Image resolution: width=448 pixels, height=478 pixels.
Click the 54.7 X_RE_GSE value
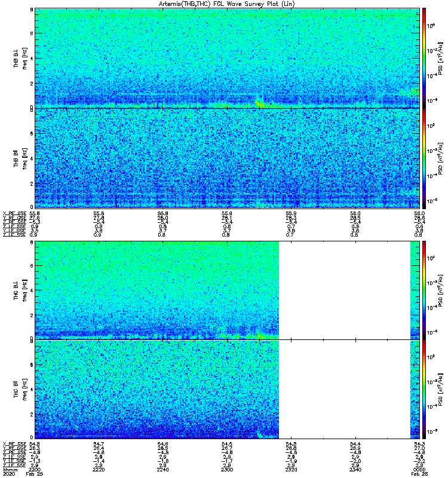coord(99,443)
